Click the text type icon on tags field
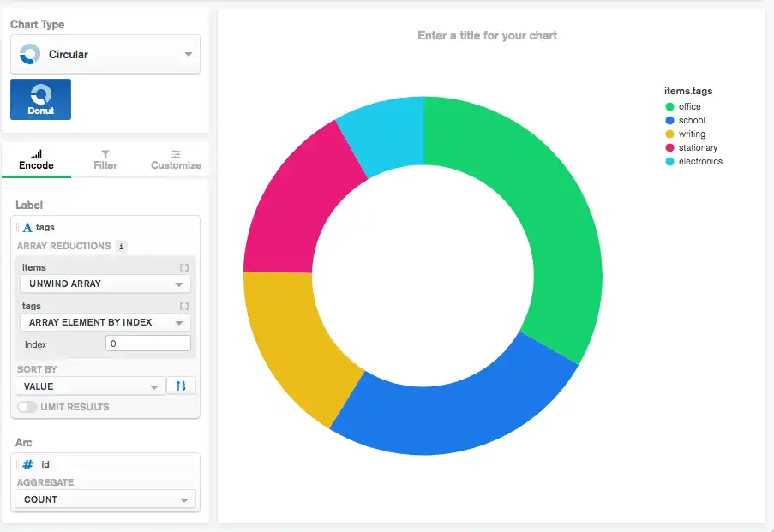774x532 pixels. click(27, 228)
